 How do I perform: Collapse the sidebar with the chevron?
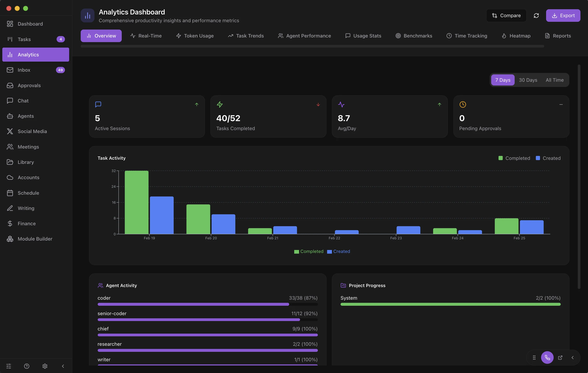pos(63,366)
